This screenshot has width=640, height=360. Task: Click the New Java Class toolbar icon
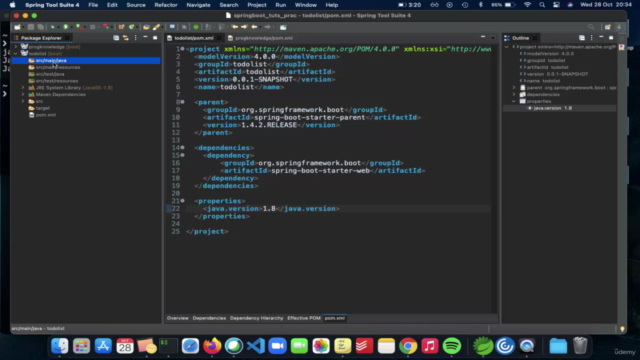[131, 27]
